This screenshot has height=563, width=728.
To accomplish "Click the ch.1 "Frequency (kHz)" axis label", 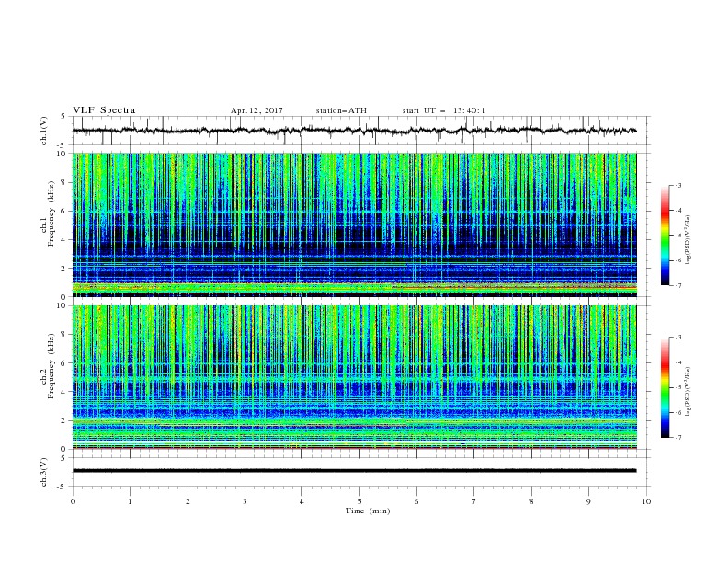I will [51, 213].
